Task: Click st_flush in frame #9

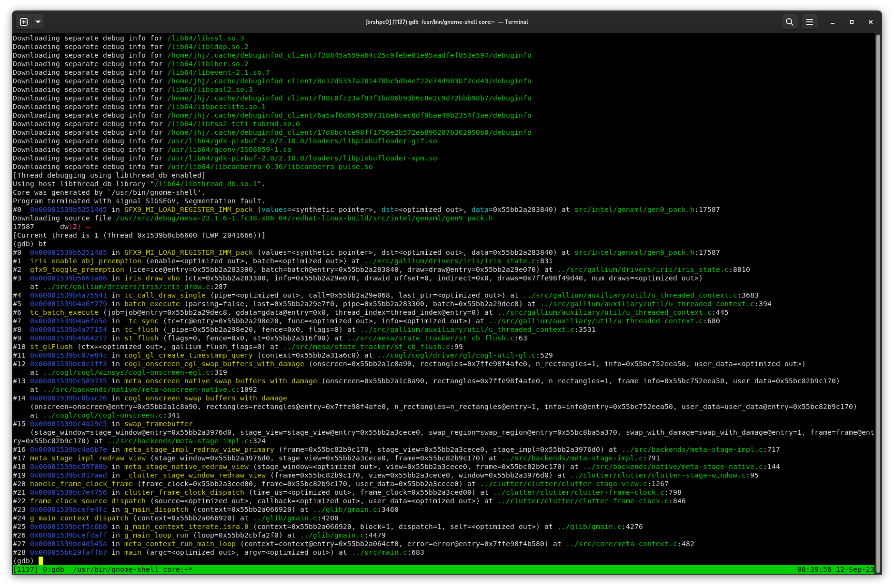Action: click(141, 338)
